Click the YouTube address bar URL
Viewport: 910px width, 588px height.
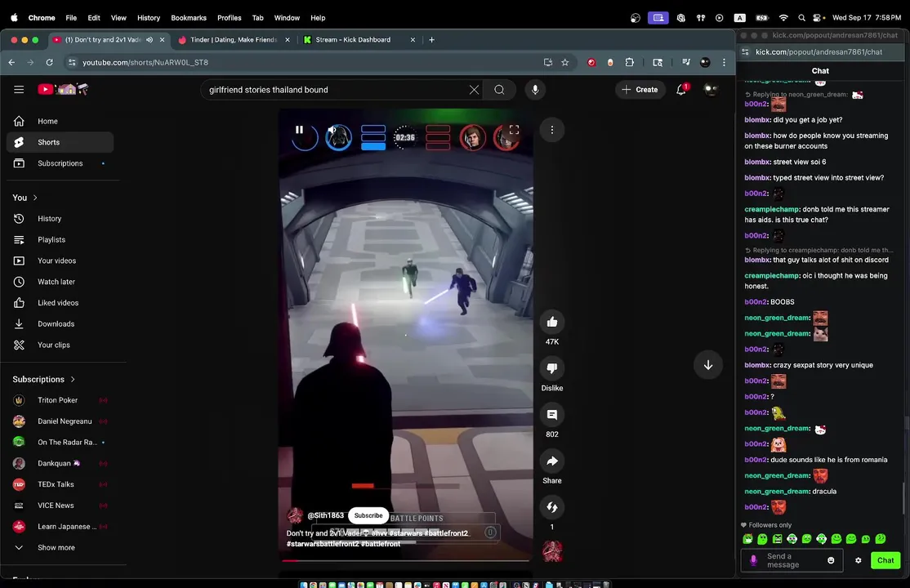[145, 62]
